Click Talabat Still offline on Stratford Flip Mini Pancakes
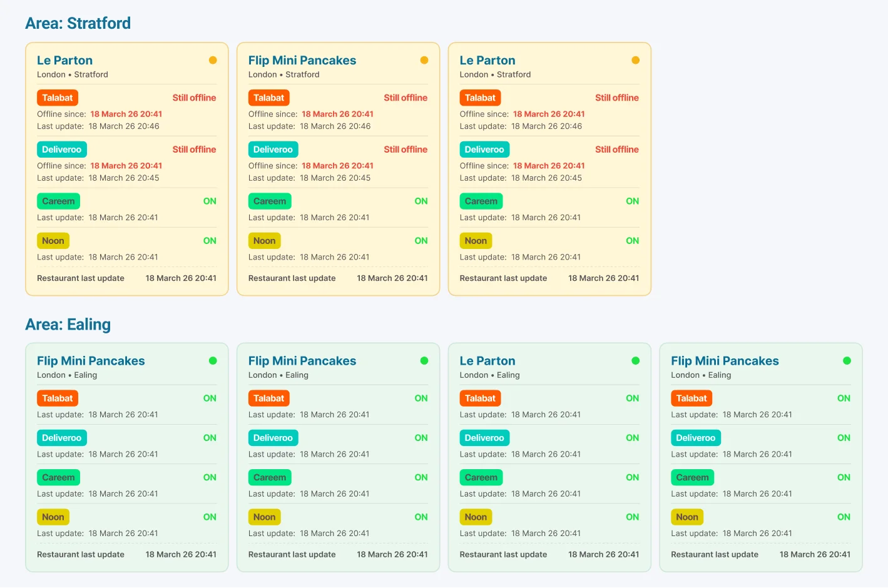The image size is (888, 588). pyautogui.click(x=406, y=98)
